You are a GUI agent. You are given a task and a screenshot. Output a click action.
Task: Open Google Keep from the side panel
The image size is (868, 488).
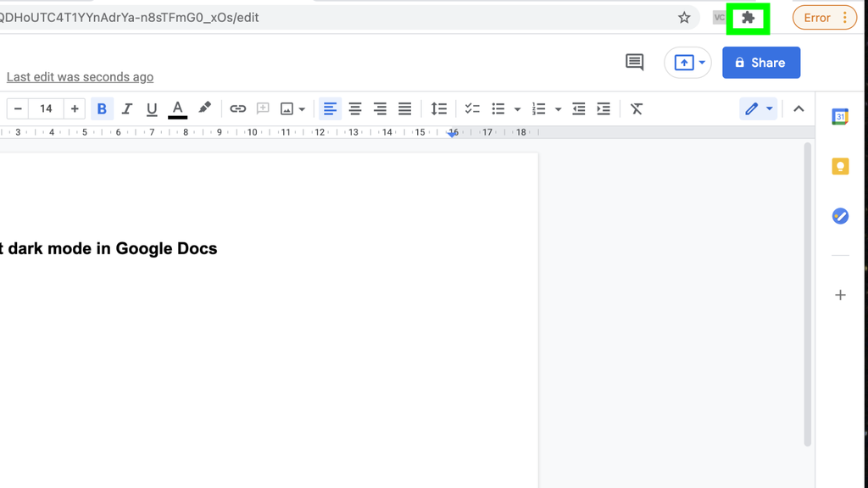(x=840, y=166)
